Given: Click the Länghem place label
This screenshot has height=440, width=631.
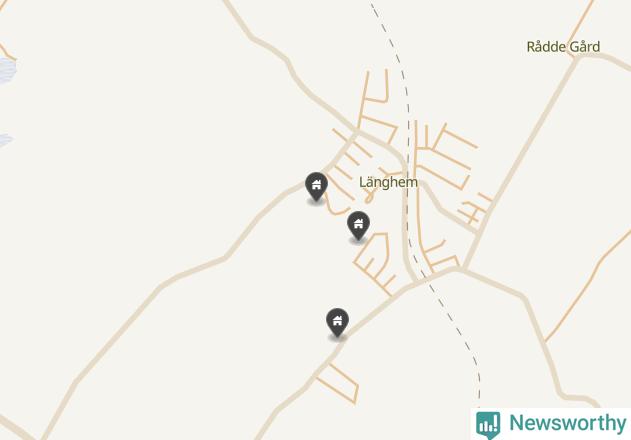Looking at the screenshot, I should [x=388, y=182].
